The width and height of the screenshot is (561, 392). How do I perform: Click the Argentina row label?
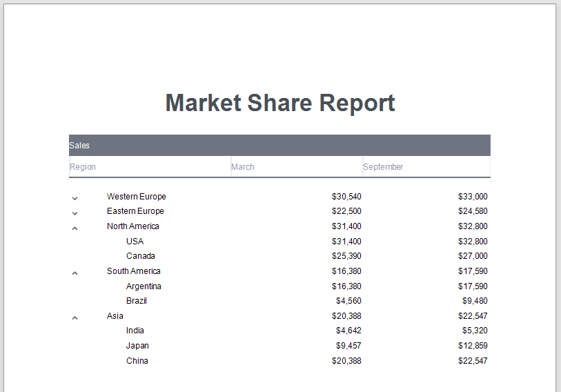click(144, 286)
